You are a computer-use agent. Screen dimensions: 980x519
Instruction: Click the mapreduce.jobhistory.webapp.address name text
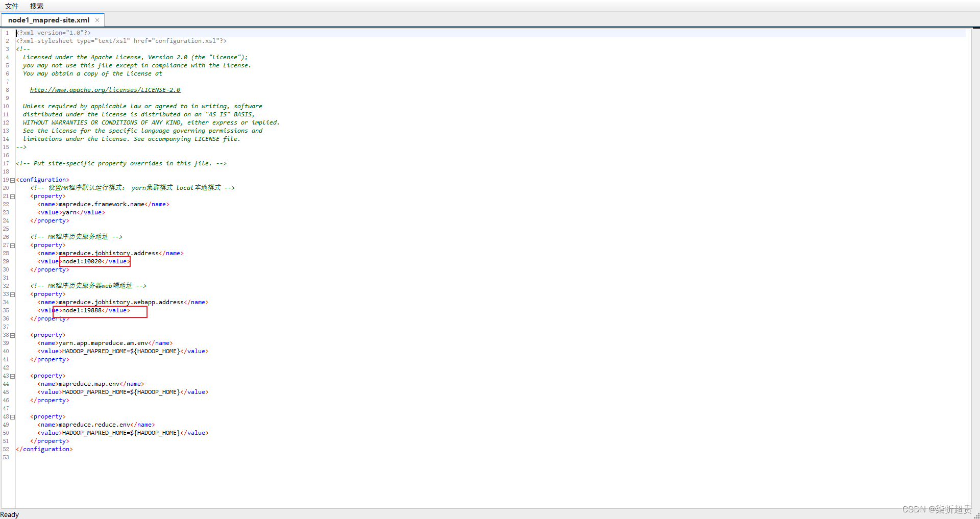click(121, 302)
